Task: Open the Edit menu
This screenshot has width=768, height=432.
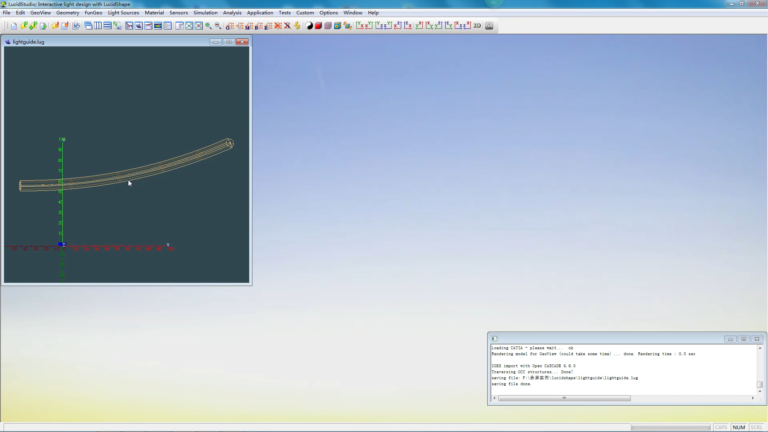Action: coord(20,13)
